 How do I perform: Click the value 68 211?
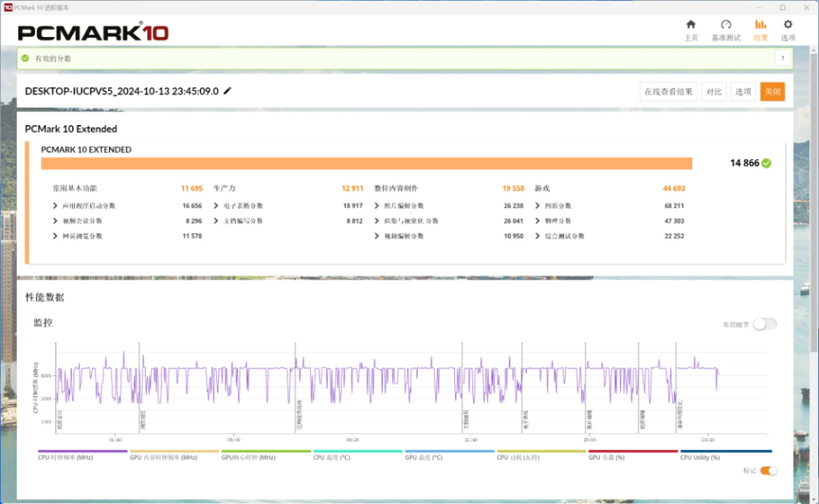coord(674,206)
